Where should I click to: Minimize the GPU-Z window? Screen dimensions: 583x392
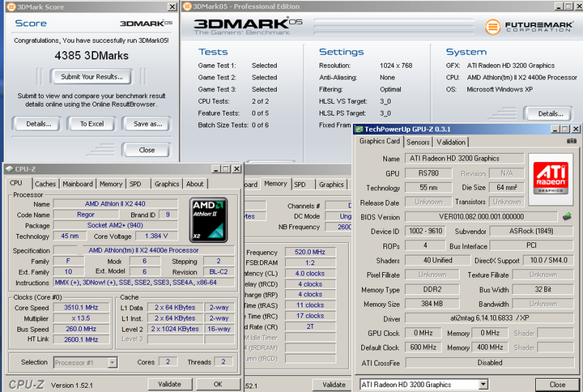click(x=555, y=129)
